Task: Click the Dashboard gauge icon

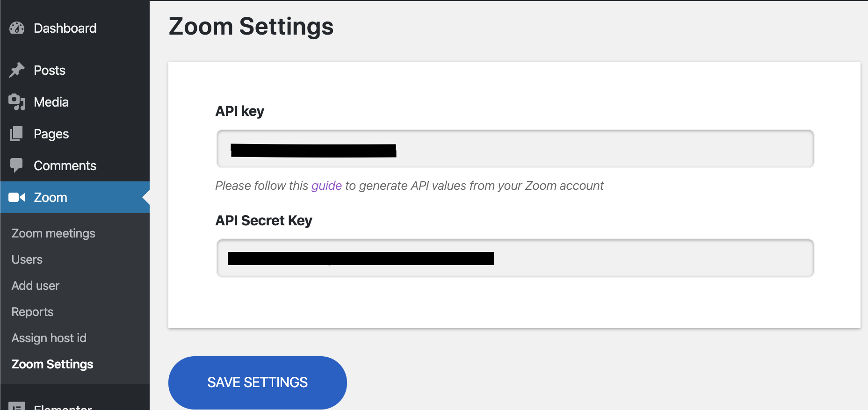Action: (x=17, y=28)
